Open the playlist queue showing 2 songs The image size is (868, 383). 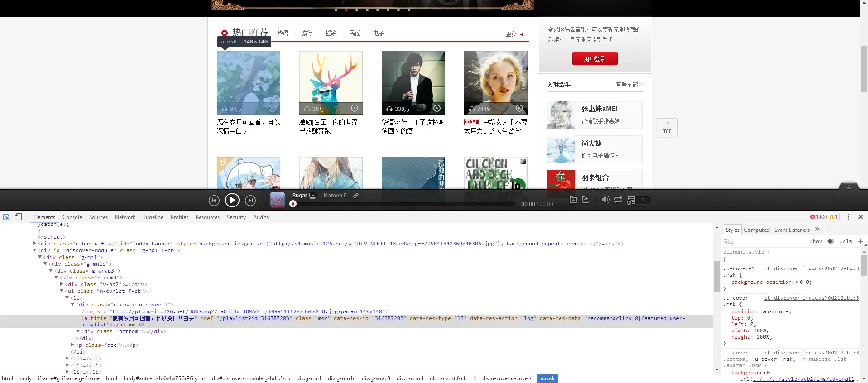(638, 200)
